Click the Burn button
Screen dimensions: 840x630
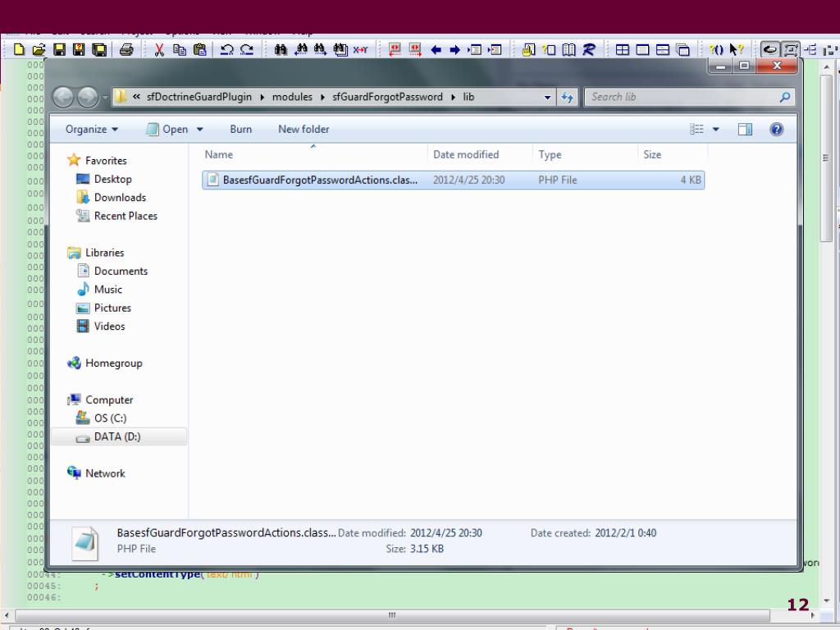[x=240, y=130]
